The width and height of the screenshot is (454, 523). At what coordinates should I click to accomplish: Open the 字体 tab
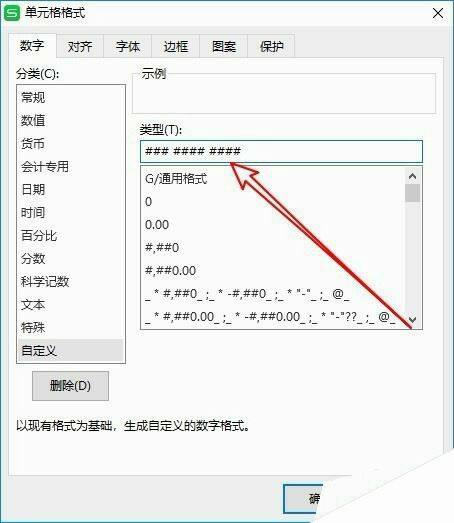click(x=128, y=46)
